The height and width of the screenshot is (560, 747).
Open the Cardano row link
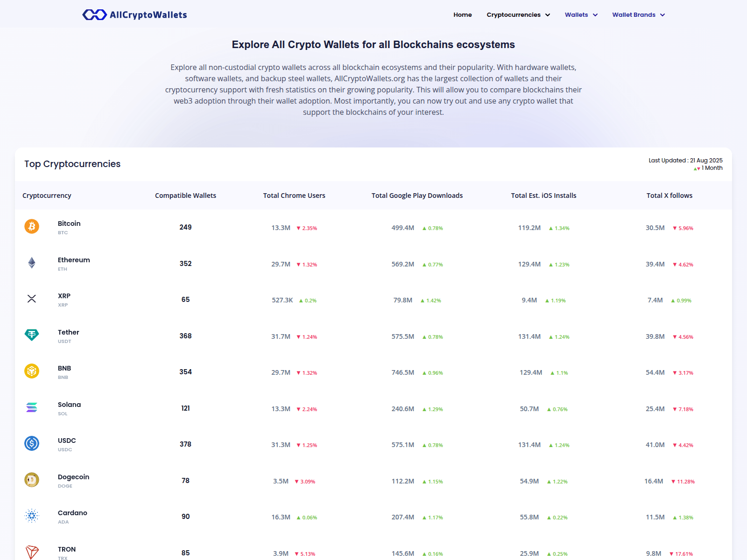pos(72,513)
